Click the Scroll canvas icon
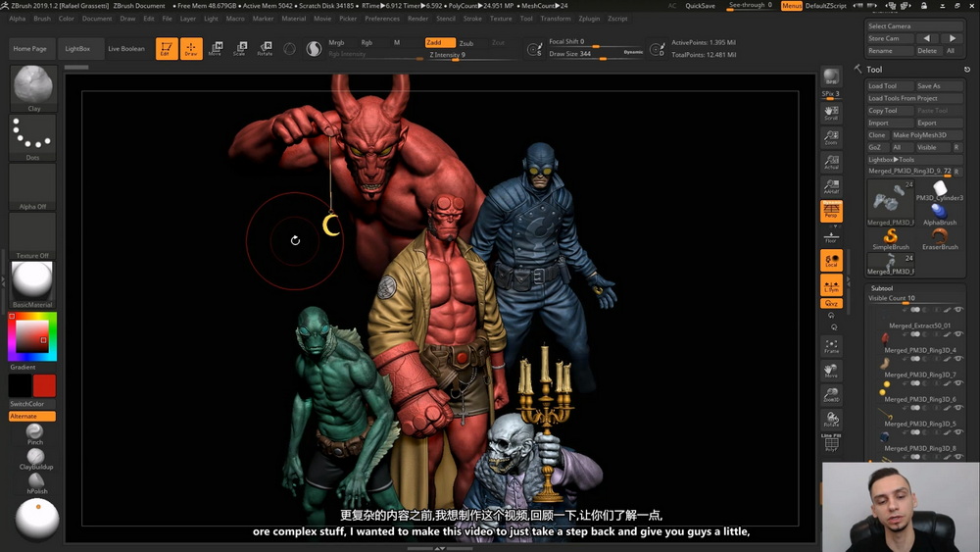The height and width of the screenshot is (552, 980). click(831, 113)
